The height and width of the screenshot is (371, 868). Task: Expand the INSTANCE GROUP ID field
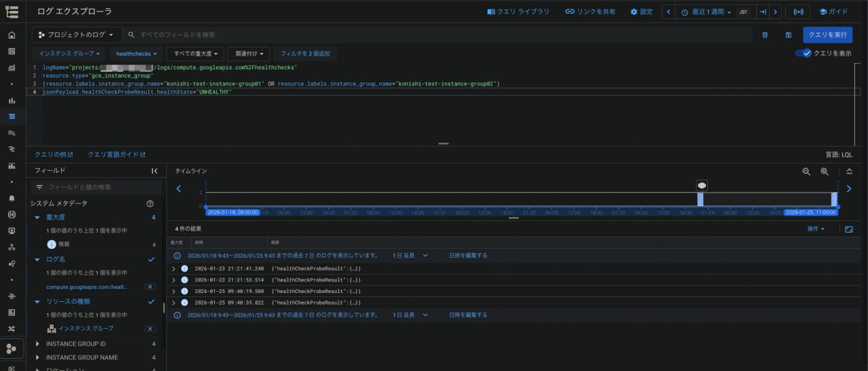pyautogui.click(x=37, y=344)
